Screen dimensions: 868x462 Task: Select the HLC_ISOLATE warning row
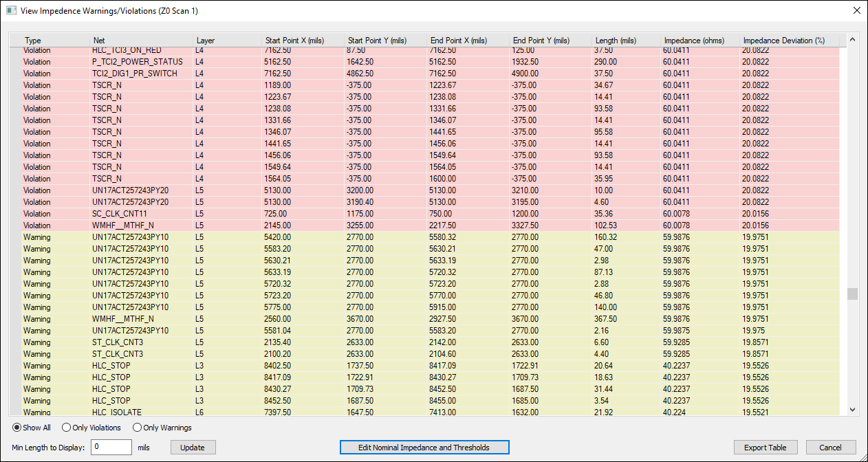point(275,412)
